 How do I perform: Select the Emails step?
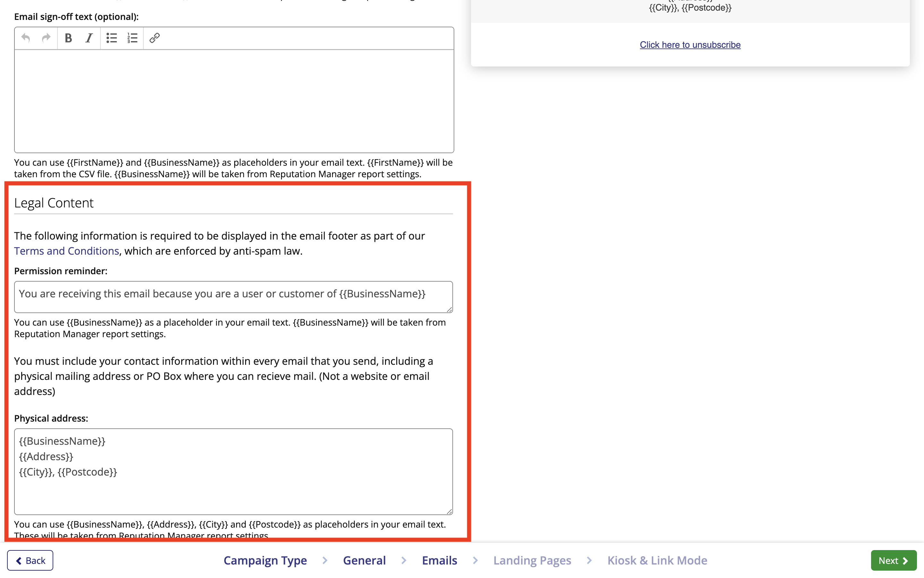(440, 560)
